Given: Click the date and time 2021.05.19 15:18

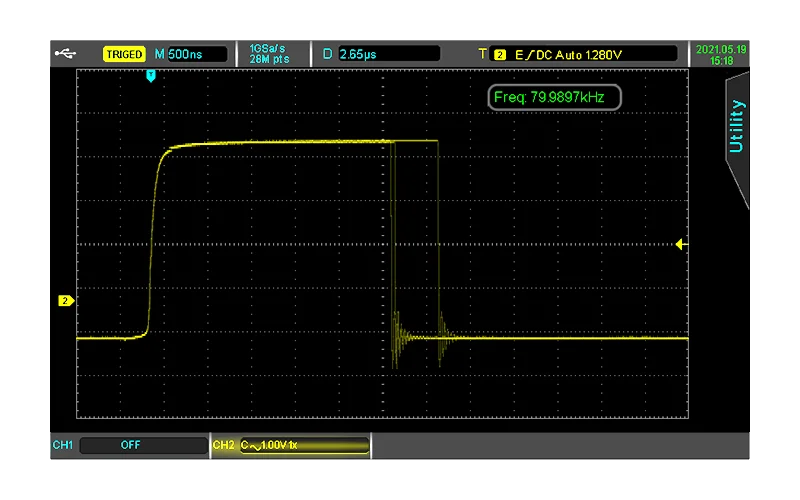Looking at the screenshot, I should click(x=721, y=55).
